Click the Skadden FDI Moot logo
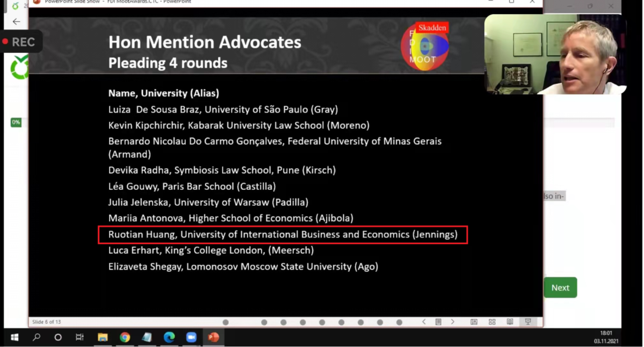 pos(425,46)
